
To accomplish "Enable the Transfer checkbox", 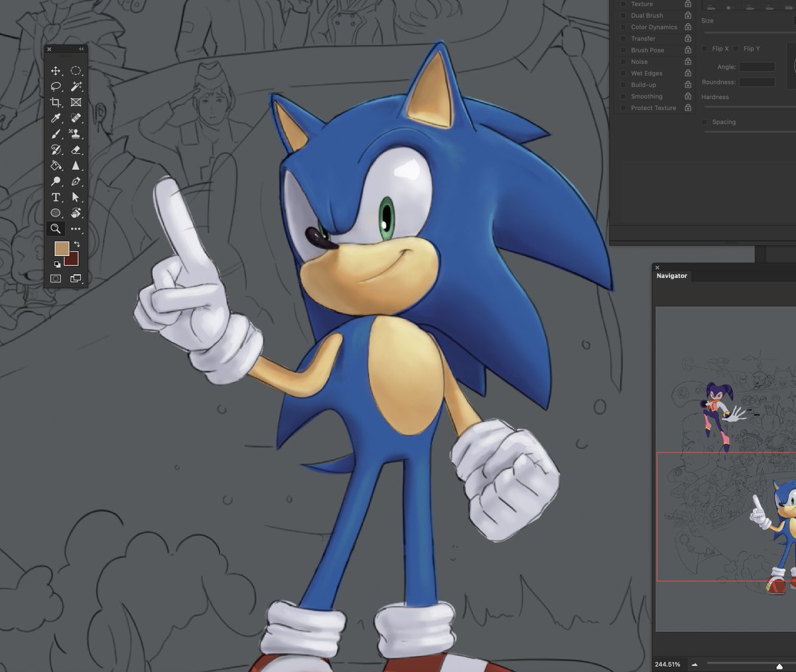I will [623, 38].
